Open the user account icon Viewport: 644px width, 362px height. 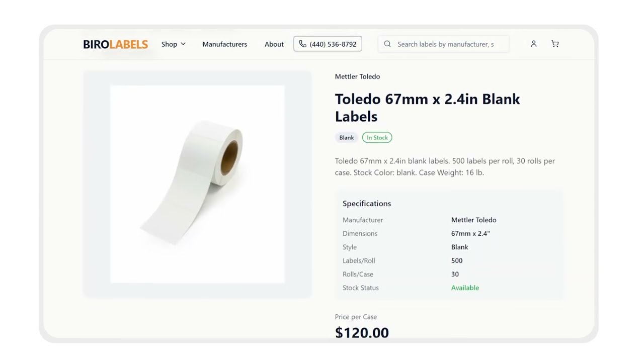[533, 44]
